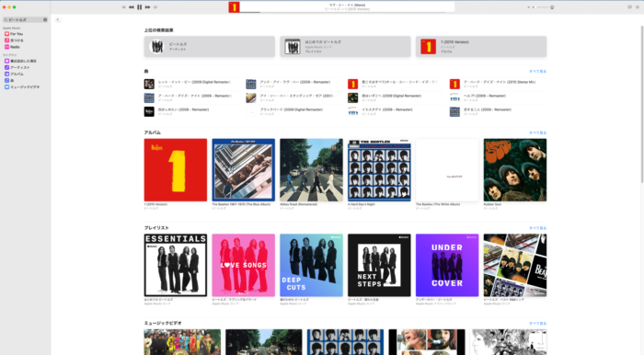See all results for playlists section
This screenshot has height=355, width=644.
[x=537, y=228]
